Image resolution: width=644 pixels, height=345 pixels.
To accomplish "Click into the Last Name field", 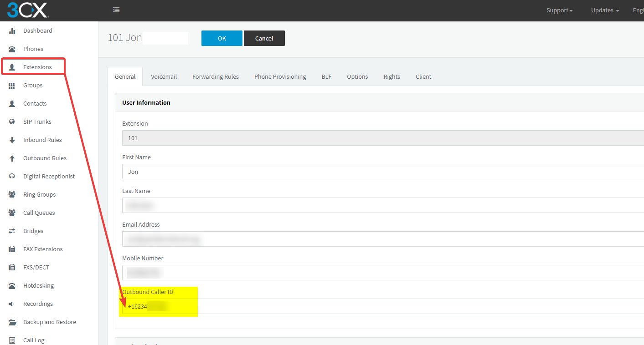I will [x=383, y=205].
